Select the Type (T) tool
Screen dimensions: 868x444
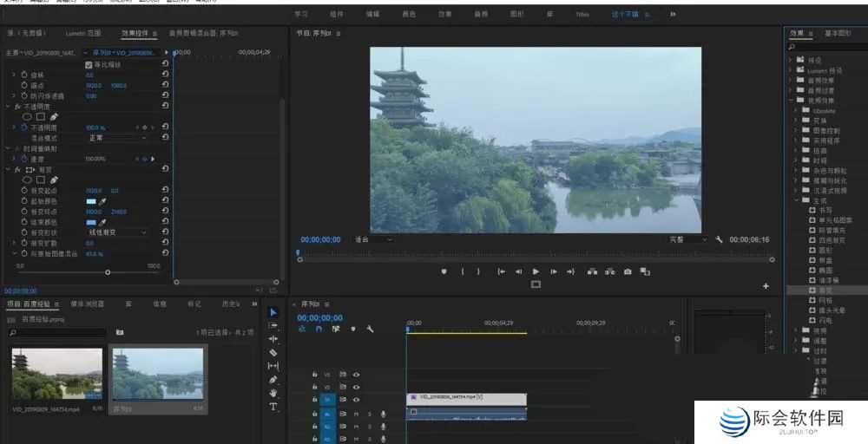coord(273,406)
